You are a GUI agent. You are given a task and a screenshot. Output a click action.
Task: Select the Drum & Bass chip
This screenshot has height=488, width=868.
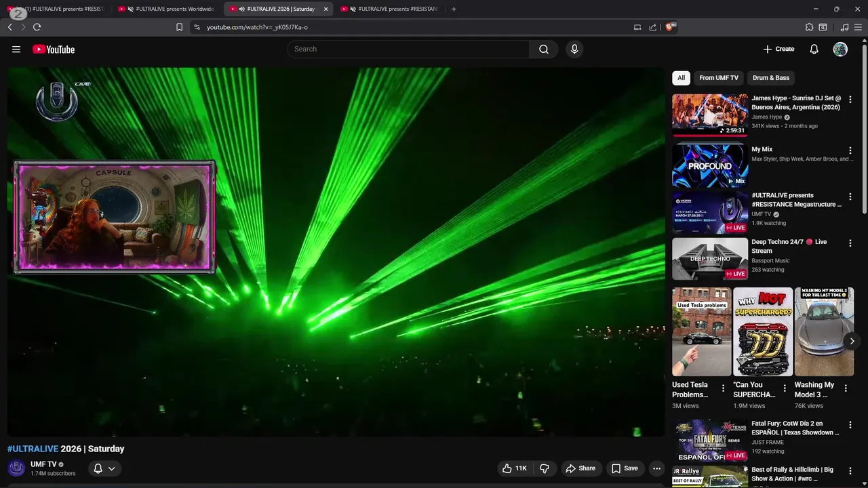771,78
